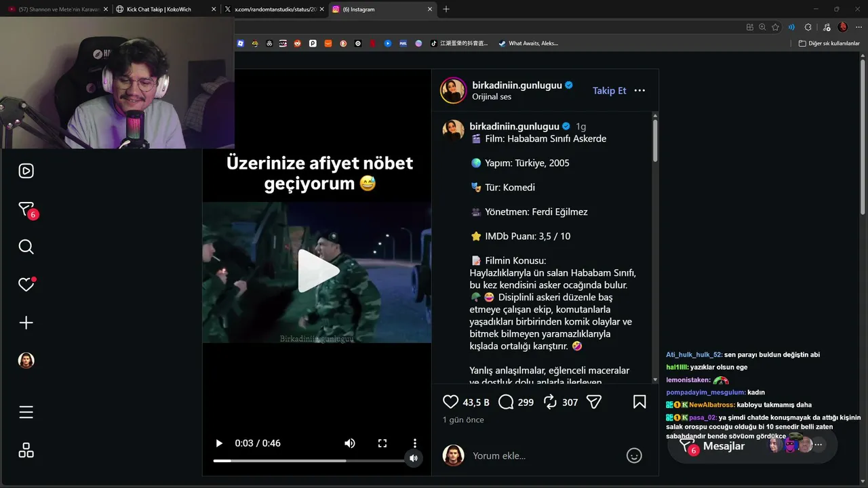Open the browser profile avatar
Viewport: 868px width, 488px height.
pyautogui.click(x=843, y=27)
